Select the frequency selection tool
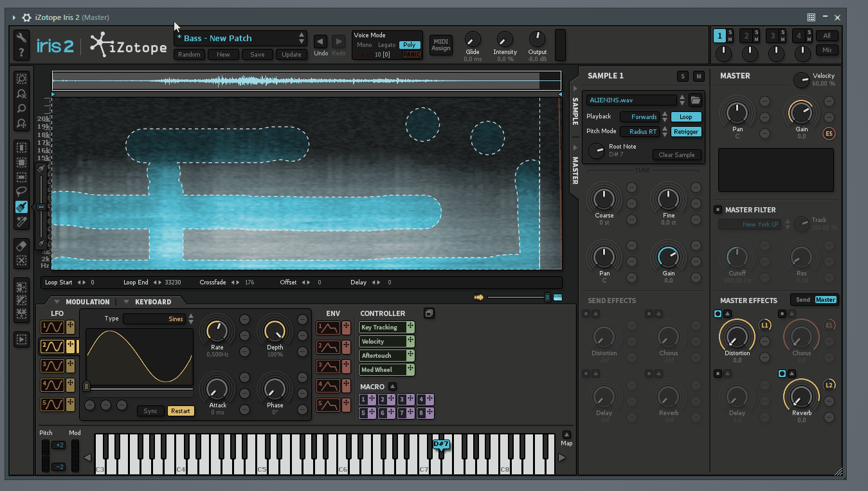This screenshot has width=868, height=491. tap(21, 177)
